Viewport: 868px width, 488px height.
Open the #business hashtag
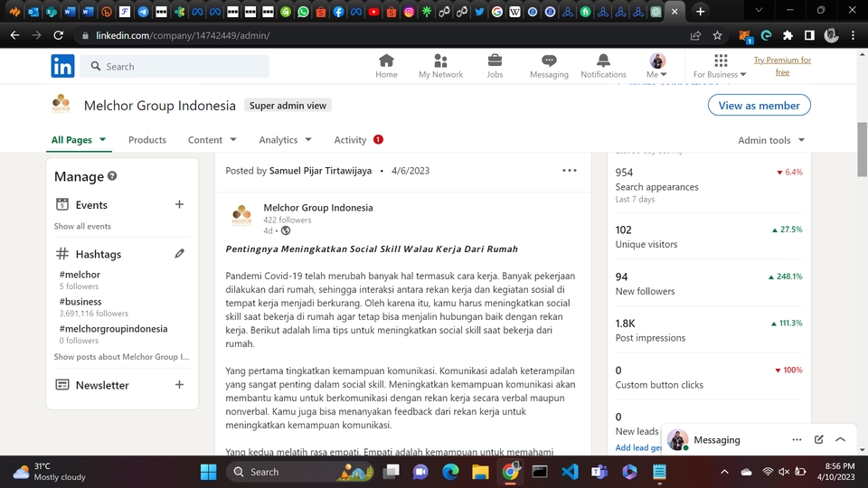80,302
